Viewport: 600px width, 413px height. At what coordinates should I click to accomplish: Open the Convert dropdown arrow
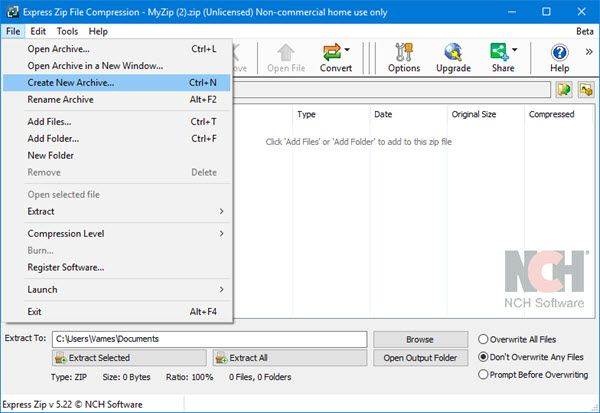(x=347, y=50)
